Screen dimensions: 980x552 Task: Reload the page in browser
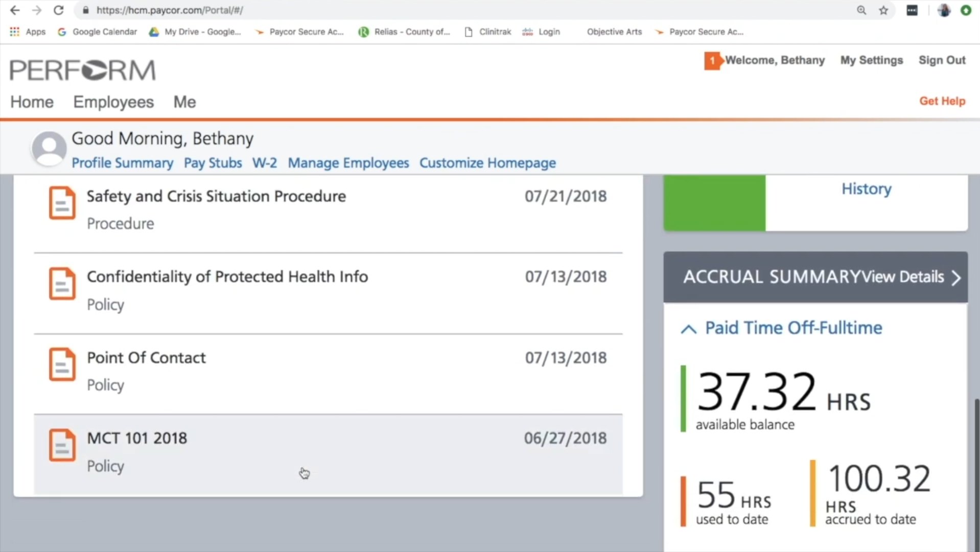59,10
